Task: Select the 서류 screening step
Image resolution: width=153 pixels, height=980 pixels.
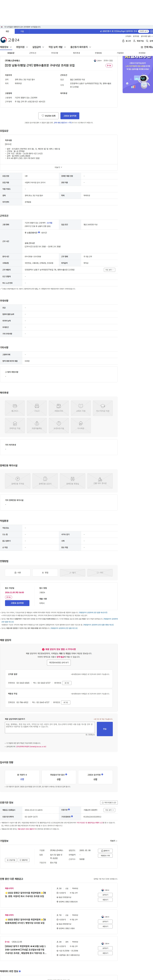Action: 18,573
